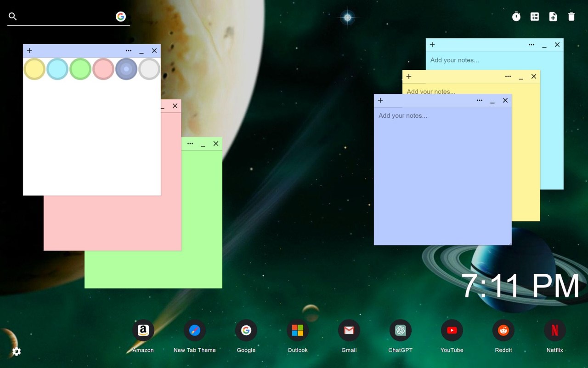Open the three-dot menu on the blue note
This screenshot has width=588, height=368.
click(480, 100)
